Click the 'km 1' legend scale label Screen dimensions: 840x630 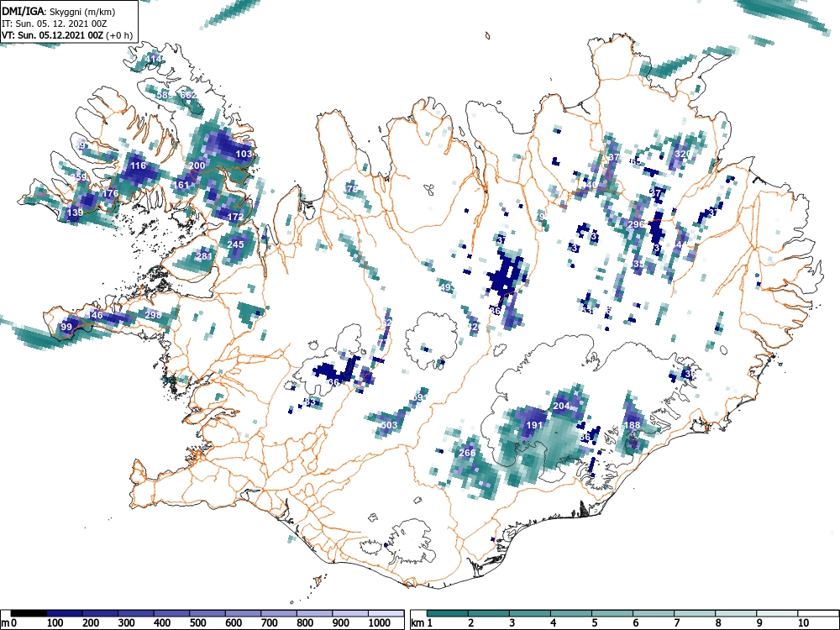(x=422, y=622)
